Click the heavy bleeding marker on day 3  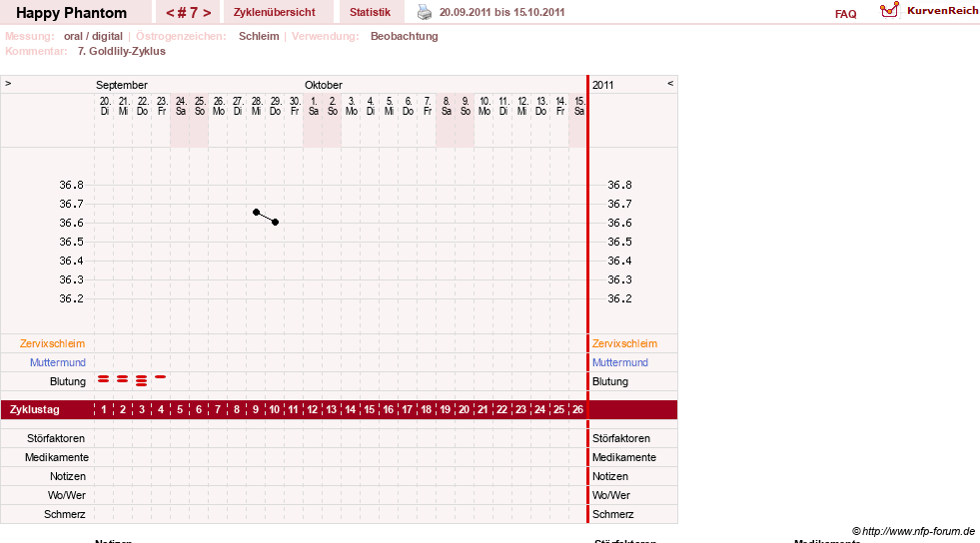(x=141, y=380)
